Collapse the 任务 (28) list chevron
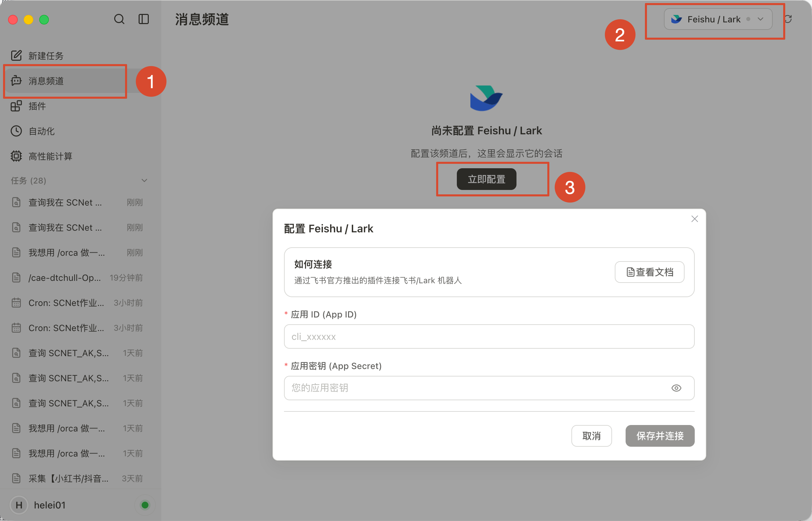Image resolution: width=812 pixels, height=521 pixels. pos(144,180)
